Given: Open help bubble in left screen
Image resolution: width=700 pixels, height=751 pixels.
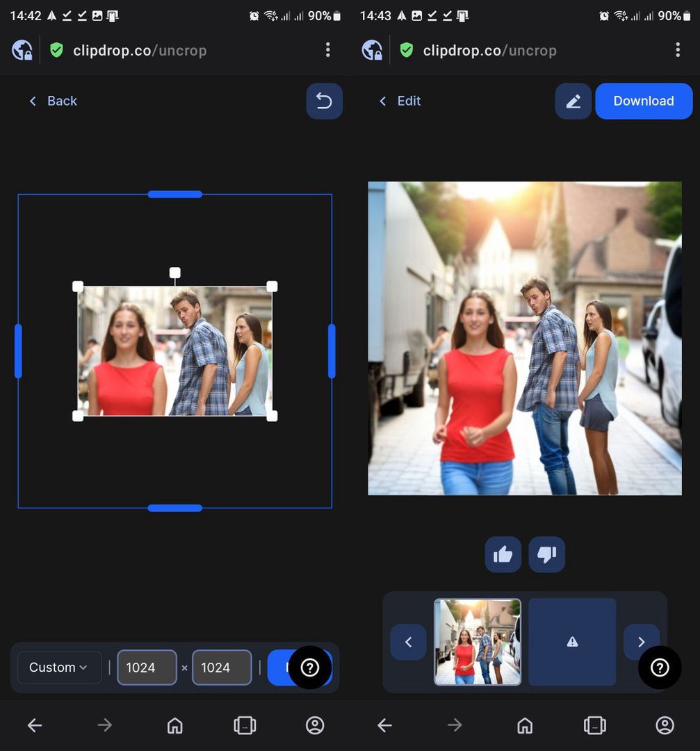Looking at the screenshot, I should tap(310, 667).
